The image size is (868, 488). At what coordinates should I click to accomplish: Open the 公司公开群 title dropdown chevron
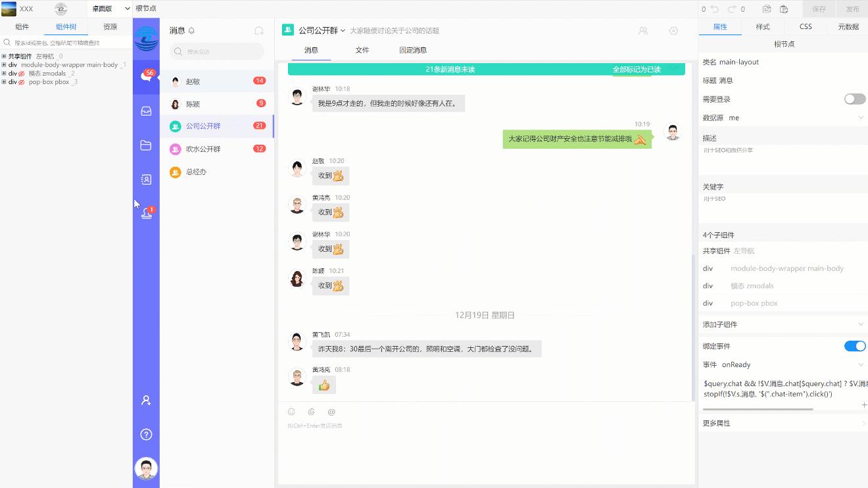pyautogui.click(x=343, y=31)
